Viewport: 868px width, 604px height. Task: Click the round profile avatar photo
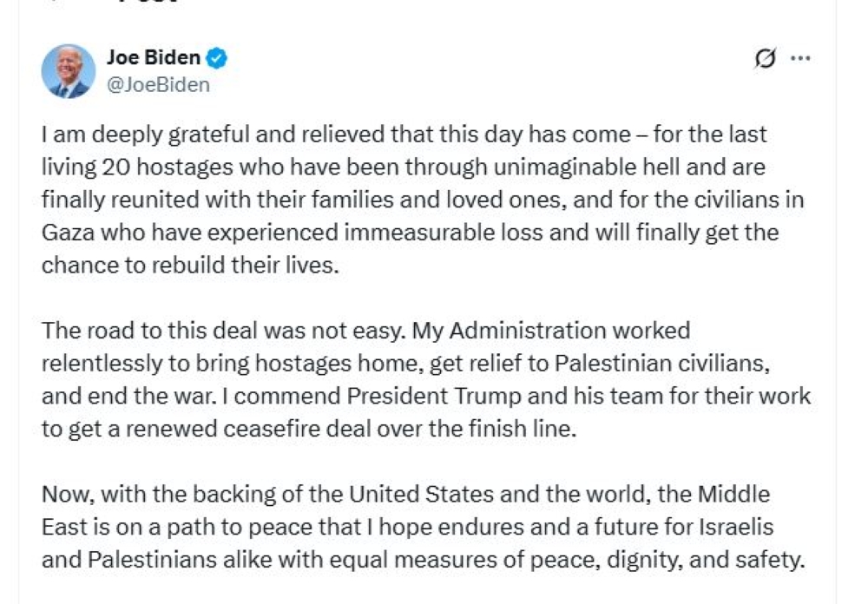point(69,70)
